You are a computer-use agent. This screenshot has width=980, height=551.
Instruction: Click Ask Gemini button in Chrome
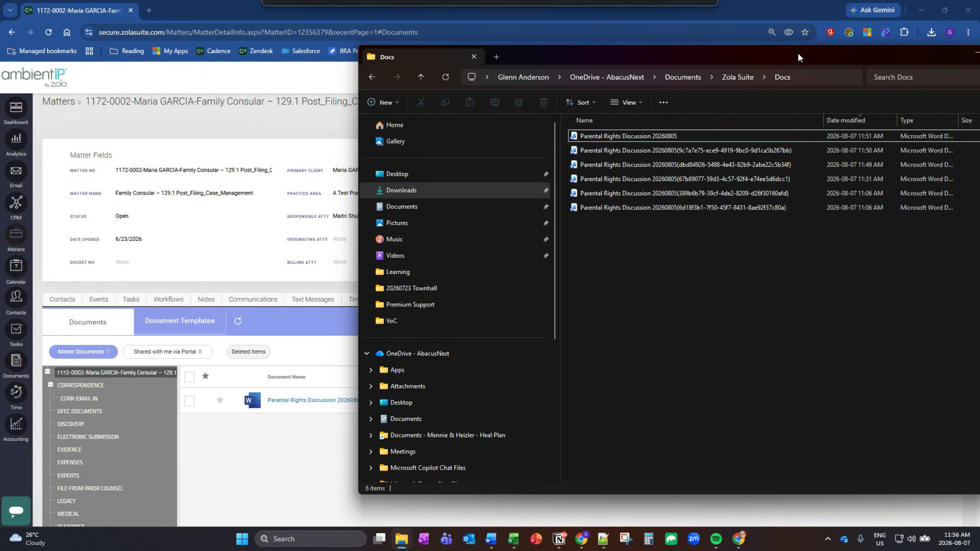(x=873, y=10)
